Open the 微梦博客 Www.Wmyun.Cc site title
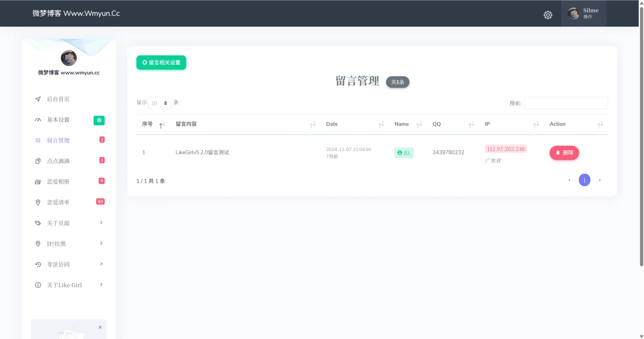644x339 pixels. click(x=76, y=13)
